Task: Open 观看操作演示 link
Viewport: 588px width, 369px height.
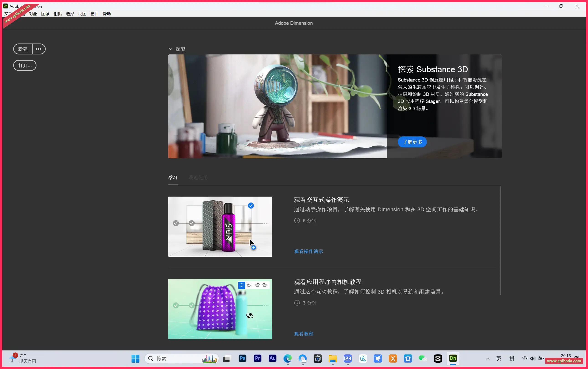Action: click(308, 251)
